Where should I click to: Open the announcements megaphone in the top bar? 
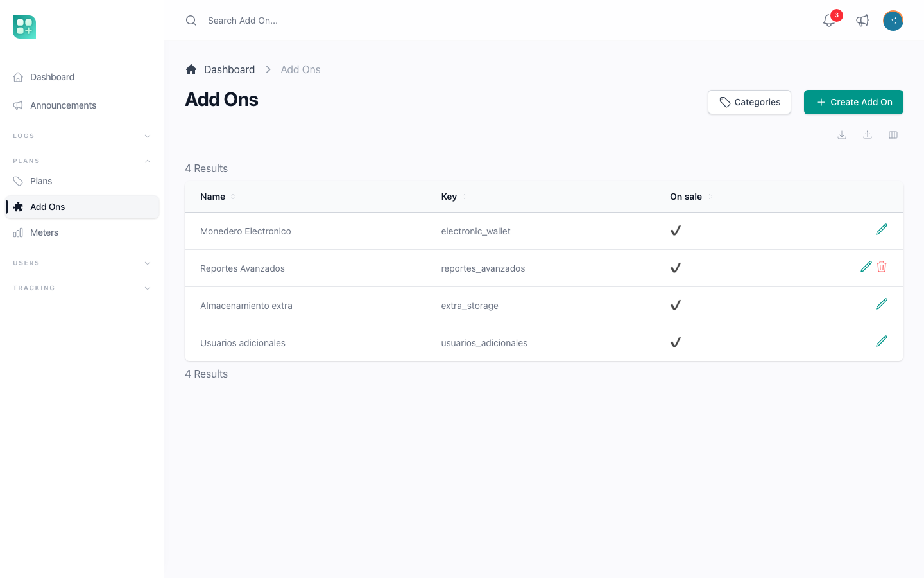tap(862, 21)
